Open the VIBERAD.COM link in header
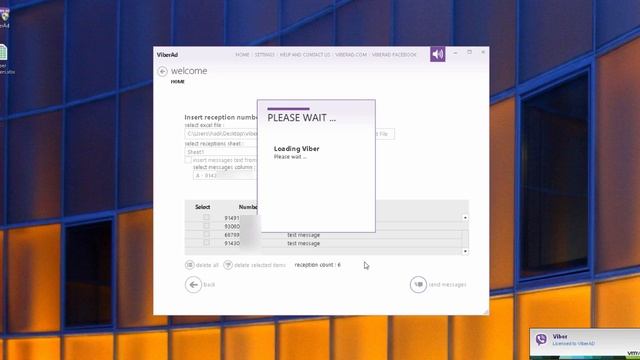640x360 pixels. point(351,54)
